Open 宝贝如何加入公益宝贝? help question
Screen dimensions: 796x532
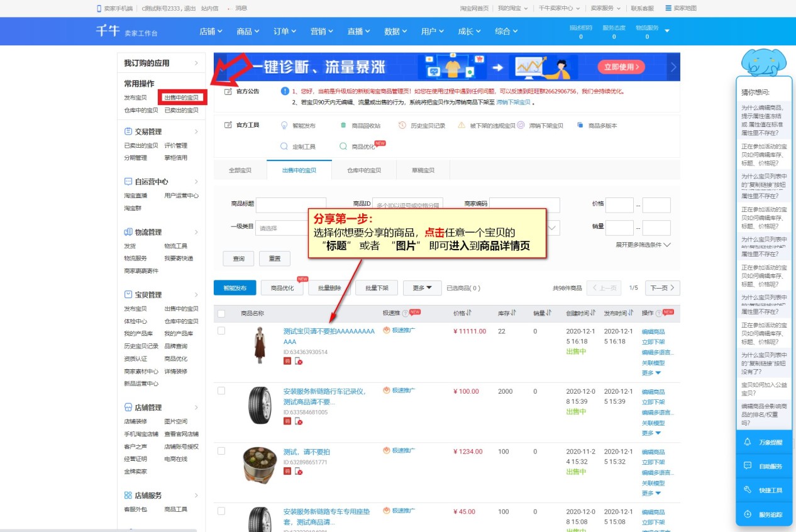(763, 389)
